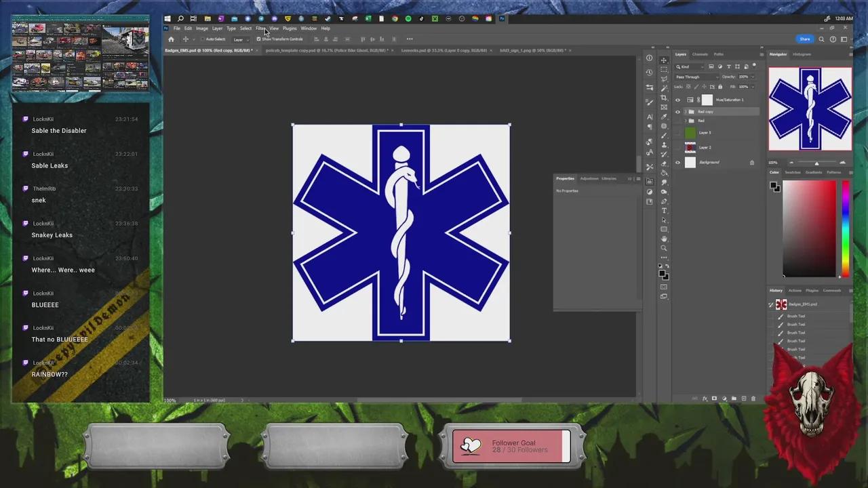Select the Eraser tool
Image resolution: width=868 pixels, height=488 pixels.
(664, 163)
